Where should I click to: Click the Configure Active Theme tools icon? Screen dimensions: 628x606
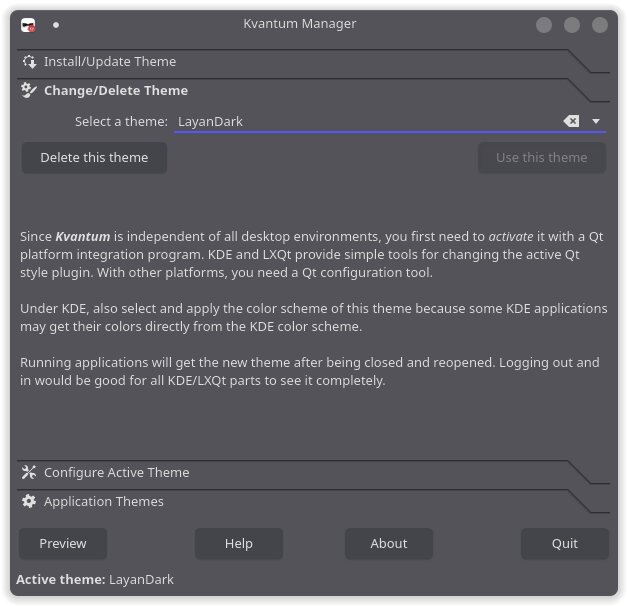click(x=29, y=473)
